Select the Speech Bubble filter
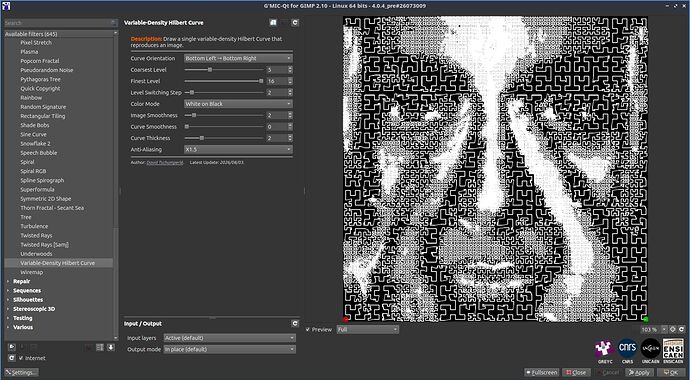This screenshot has width=690, height=380. coord(39,153)
